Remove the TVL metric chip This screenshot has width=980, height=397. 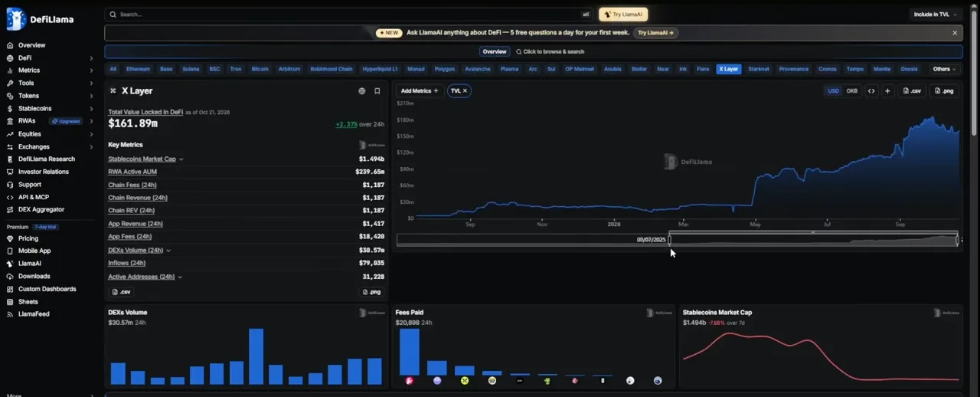(x=465, y=90)
